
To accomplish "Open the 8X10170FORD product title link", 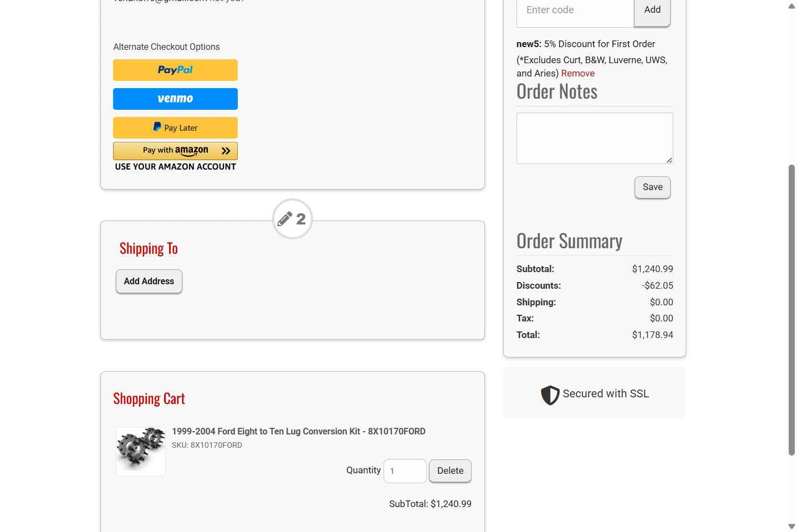I will tap(299, 431).
